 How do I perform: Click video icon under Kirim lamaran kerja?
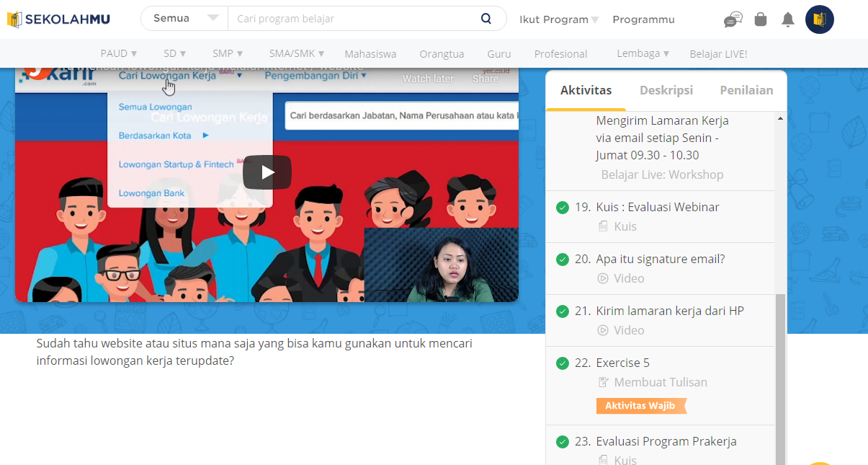(603, 330)
